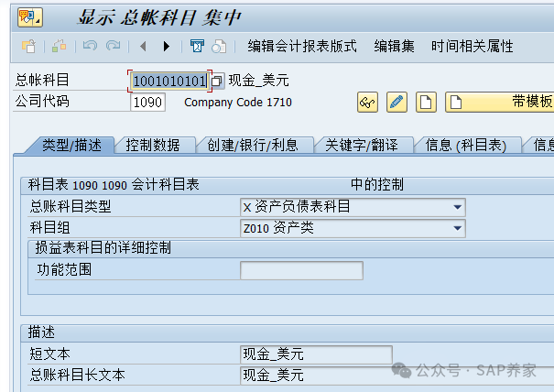This screenshot has height=392, width=554.
Task: Switch to the 类型/描述 tab
Action: click(71, 146)
